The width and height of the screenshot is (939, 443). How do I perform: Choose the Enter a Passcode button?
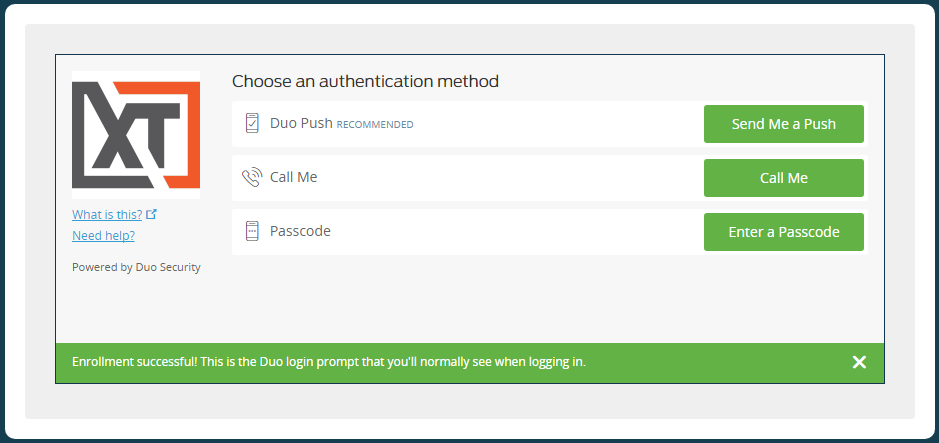pyautogui.click(x=783, y=232)
